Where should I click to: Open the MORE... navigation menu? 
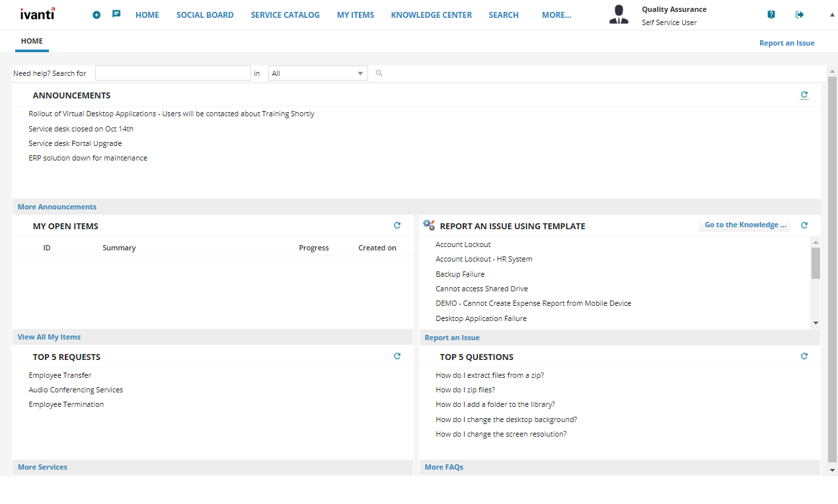click(556, 15)
